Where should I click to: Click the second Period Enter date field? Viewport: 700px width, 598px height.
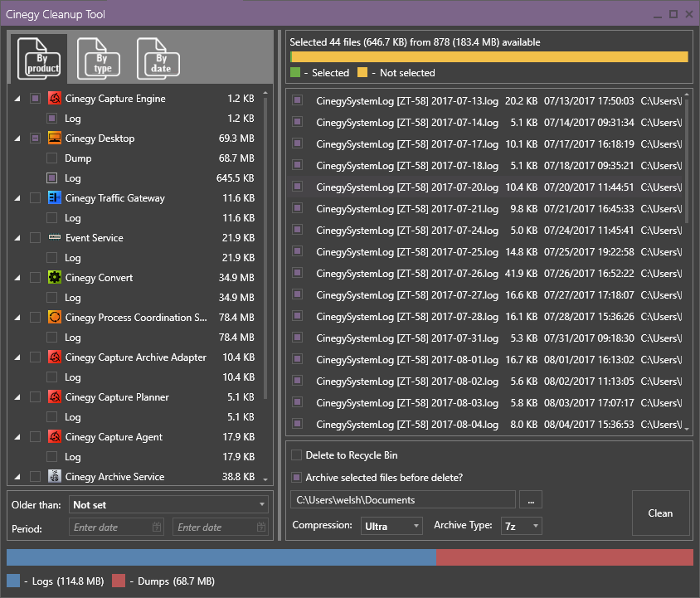[221, 527]
